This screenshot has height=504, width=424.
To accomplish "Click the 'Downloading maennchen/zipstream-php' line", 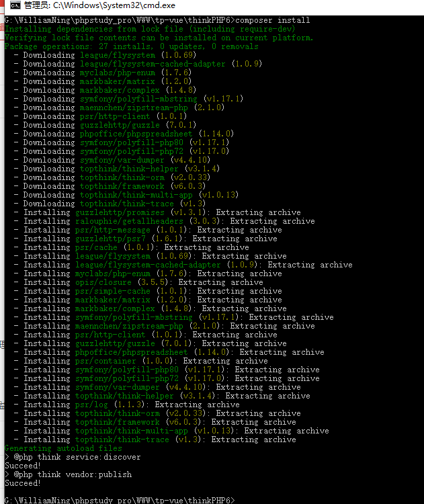I will click(119, 108).
